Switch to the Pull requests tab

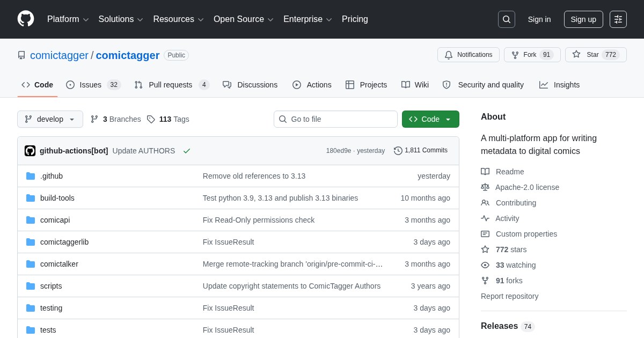(x=172, y=85)
